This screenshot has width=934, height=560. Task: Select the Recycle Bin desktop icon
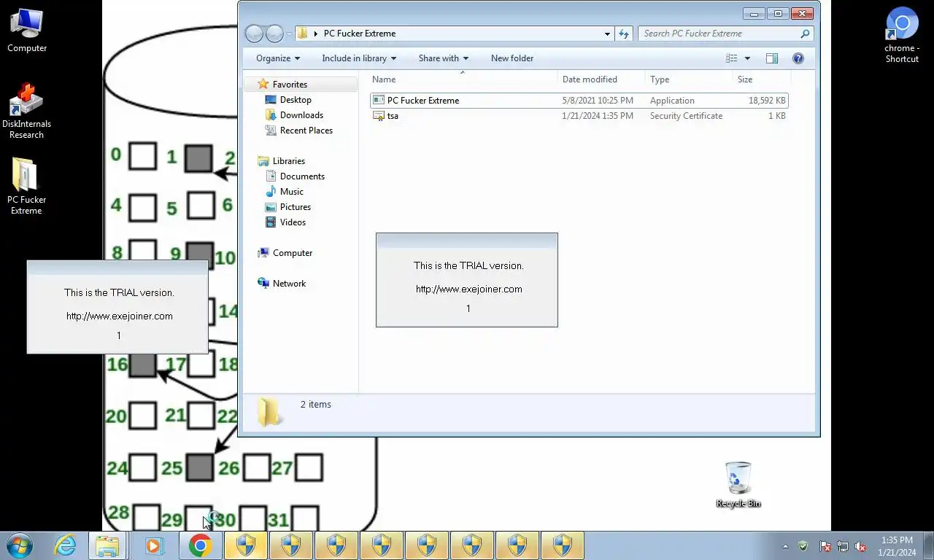[738, 484]
